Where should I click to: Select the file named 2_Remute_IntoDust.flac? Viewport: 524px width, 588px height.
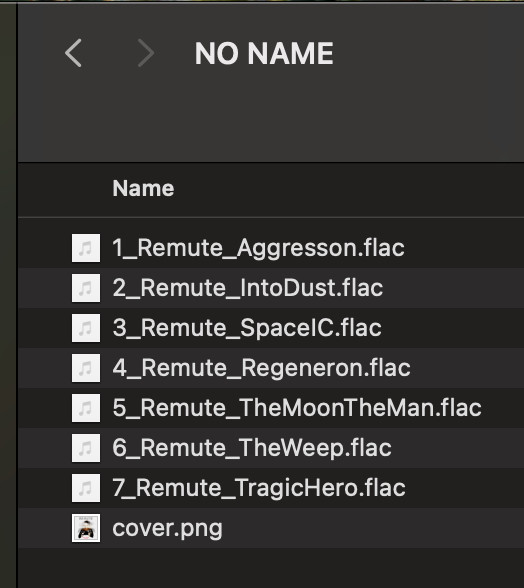coord(248,288)
